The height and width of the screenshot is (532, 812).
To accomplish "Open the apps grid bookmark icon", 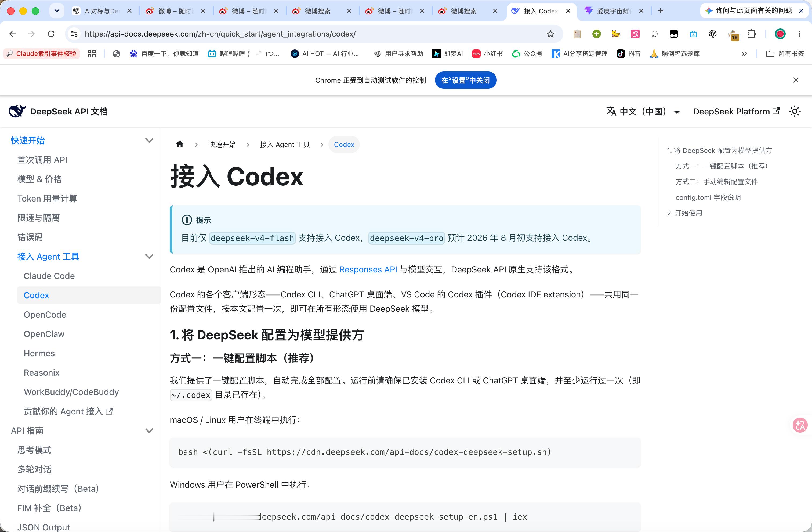I will pyautogui.click(x=92, y=54).
